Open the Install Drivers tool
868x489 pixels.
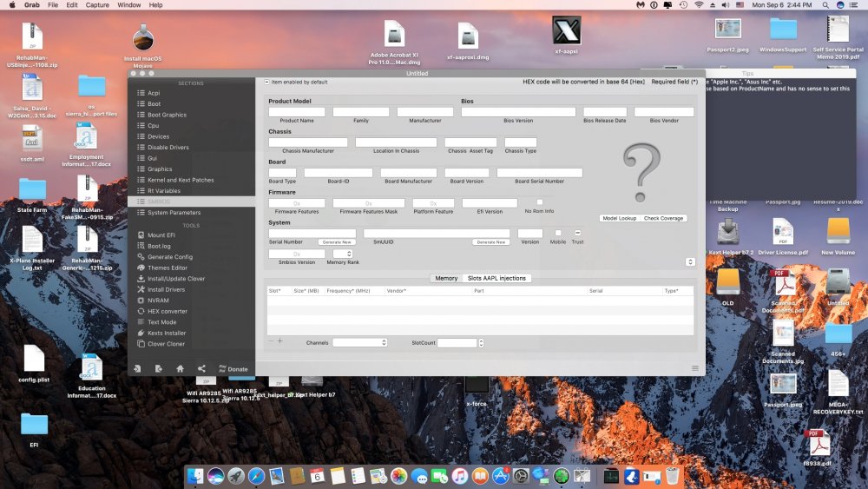click(x=166, y=289)
